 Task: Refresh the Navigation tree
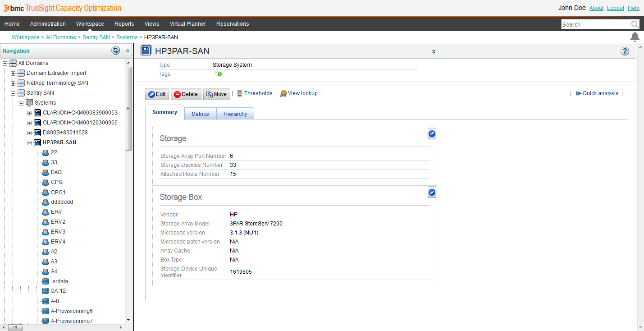pos(116,51)
